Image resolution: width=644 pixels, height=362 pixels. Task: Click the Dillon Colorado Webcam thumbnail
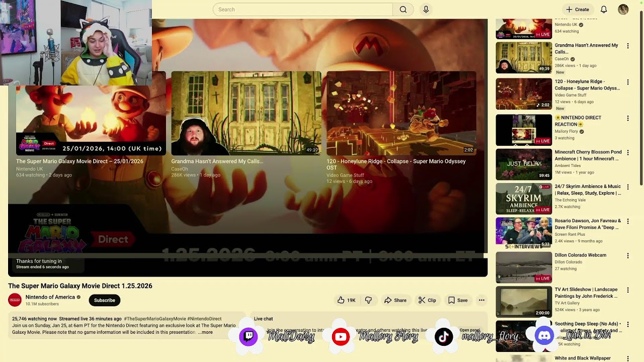[524, 267]
